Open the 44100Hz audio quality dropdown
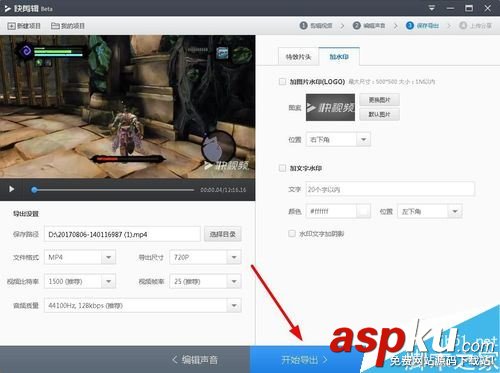 click(143, 305)
